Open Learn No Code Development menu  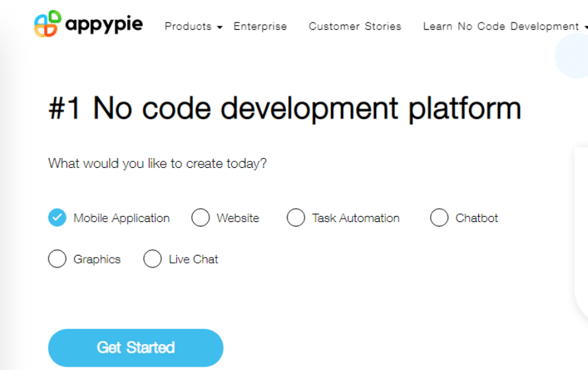[x=501, y=26]
